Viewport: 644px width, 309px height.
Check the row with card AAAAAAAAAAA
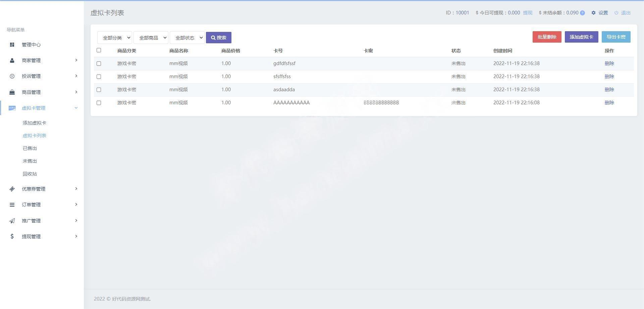(x=99, y=103)
